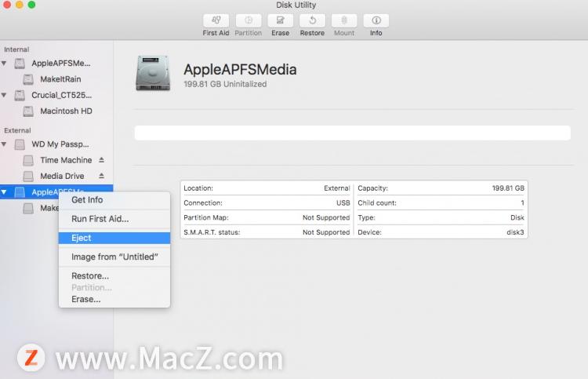The height and width of the screenshot is (379, 588).
Task: Minimize the Disk Utility window
Action: 20,5
